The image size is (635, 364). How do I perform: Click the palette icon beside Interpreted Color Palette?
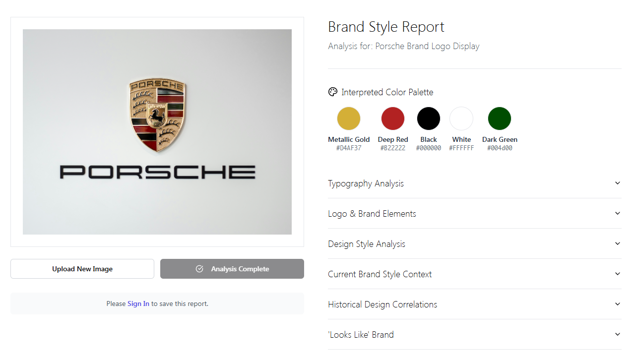[333, 92]
